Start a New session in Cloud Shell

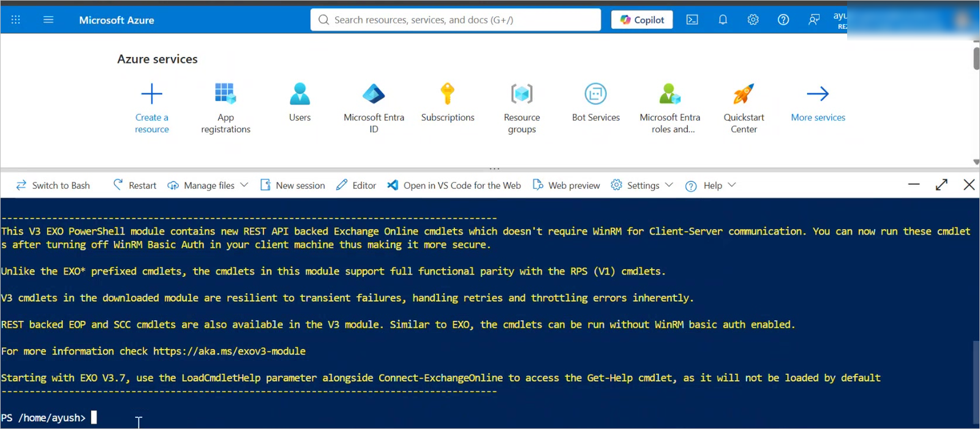click(x=293, y=185)
